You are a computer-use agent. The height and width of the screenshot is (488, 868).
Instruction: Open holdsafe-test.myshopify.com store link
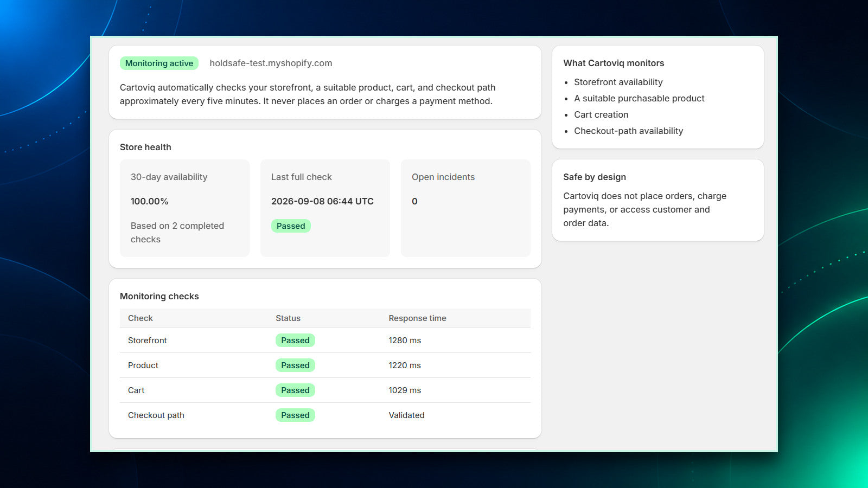[x=271, y=63]
